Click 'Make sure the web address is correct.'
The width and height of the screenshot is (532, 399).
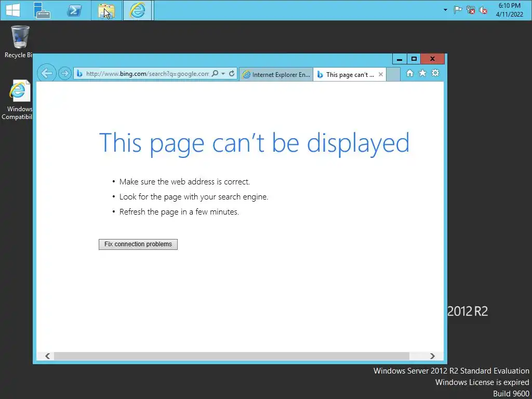click(184, 182)
